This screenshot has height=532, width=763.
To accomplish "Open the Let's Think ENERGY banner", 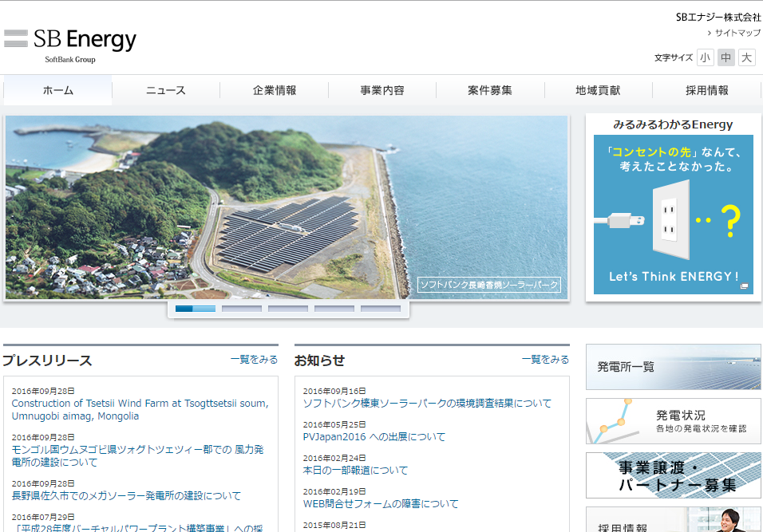I will [x=674, y=215].
